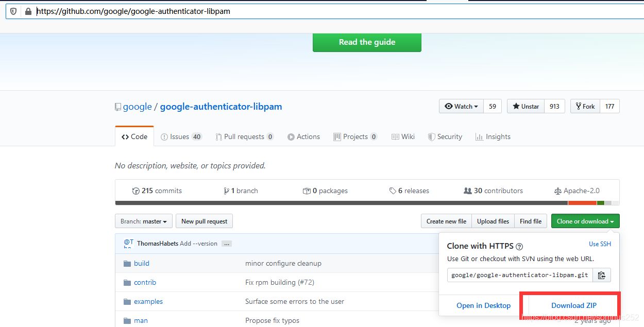
Task: Copy the clone URL with the clipboard icon
Action: point(602,275)
